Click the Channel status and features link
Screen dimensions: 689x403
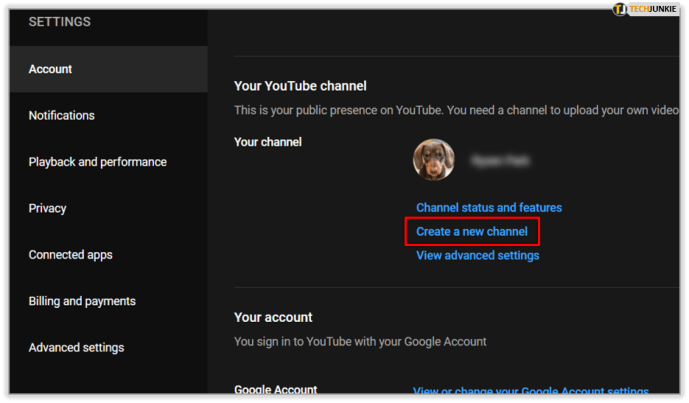point(489,207)
